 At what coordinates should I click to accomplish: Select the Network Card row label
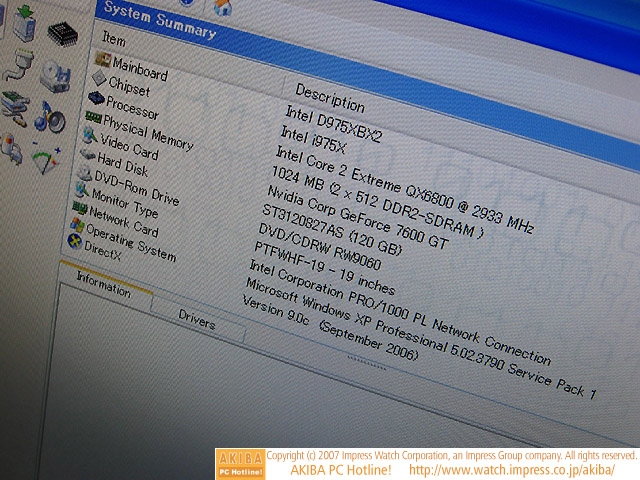tap(124, 222)
